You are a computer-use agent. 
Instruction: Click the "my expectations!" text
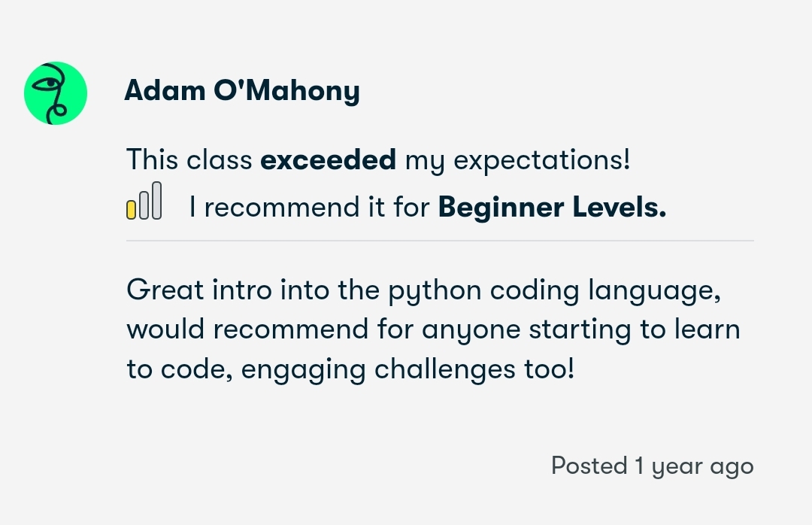517,159
